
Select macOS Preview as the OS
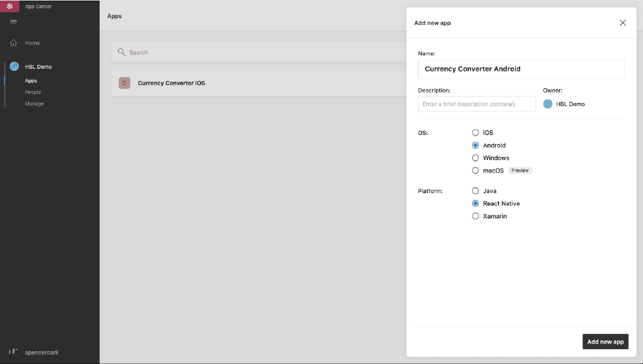475,170
